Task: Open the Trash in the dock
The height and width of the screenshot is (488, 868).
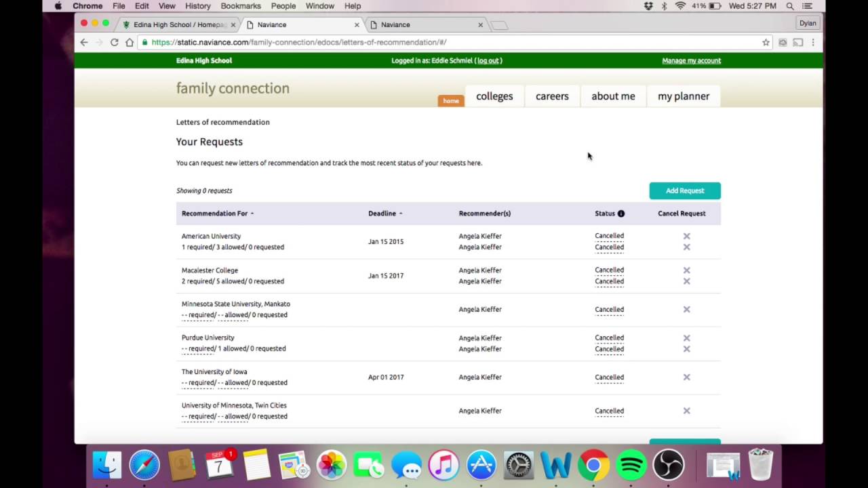Action: (x=760, y=465)
